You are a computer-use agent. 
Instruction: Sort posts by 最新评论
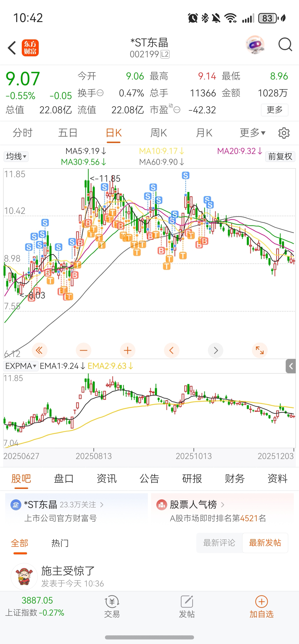pyautogui.click(x=219, y=543)
